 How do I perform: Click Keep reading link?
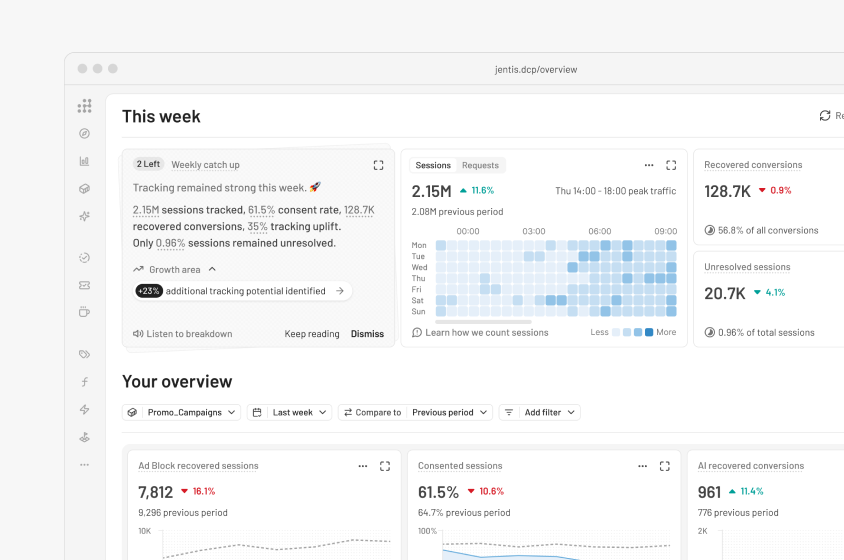(x=312, y=334)
